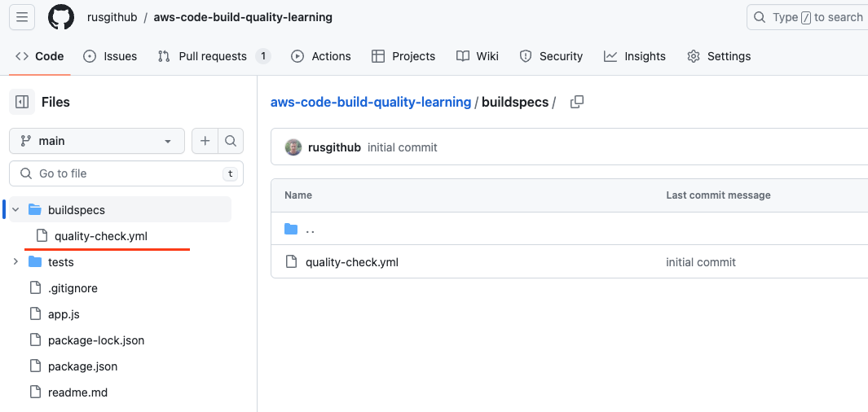Click the aws-code-build-quality-learning breadcrumb link

(371, 103)
